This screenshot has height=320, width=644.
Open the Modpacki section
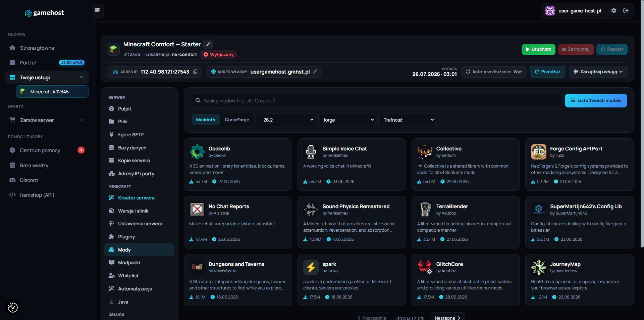point(139,262)
